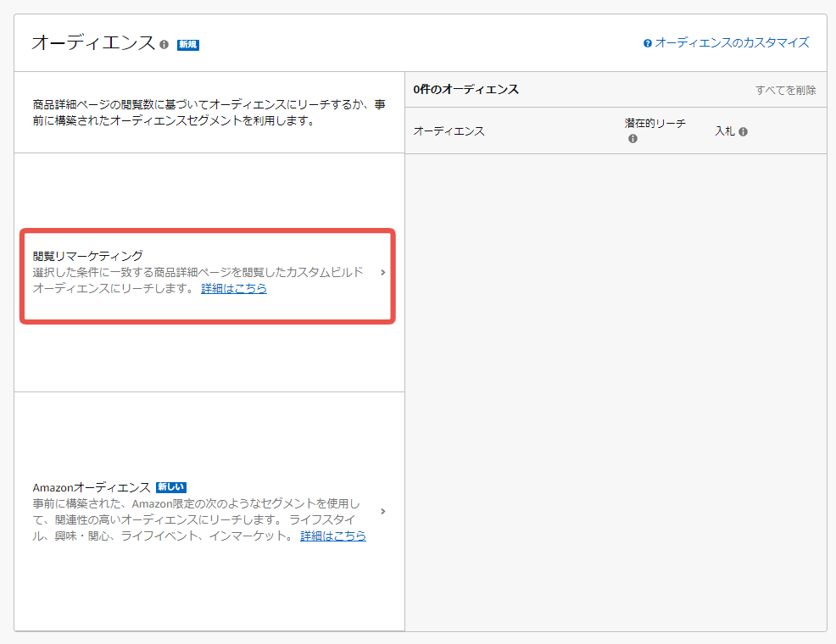Click the info icon beside オーディエンス title
The height and width of the screenshot is (644, 836).
164,44
